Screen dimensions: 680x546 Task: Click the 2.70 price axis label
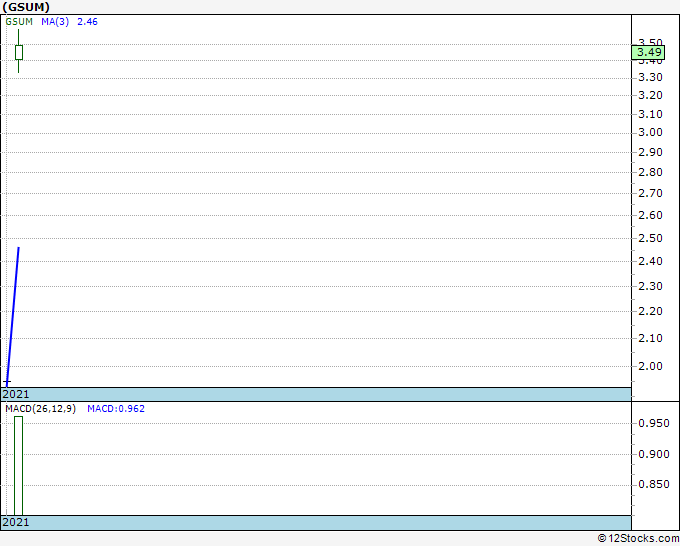click(651, 193)
